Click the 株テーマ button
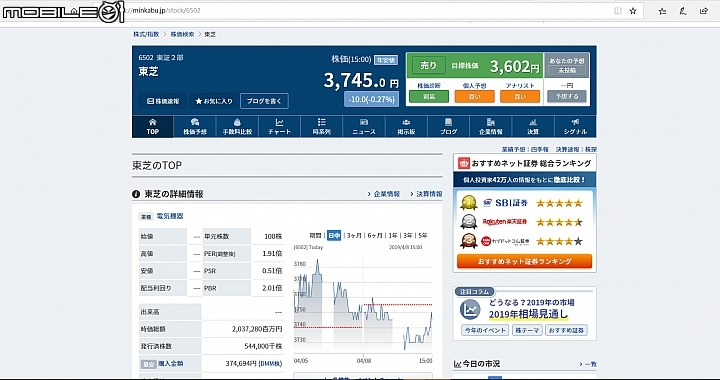The height and width of the screenshot is (380, 720). [527, 330]
